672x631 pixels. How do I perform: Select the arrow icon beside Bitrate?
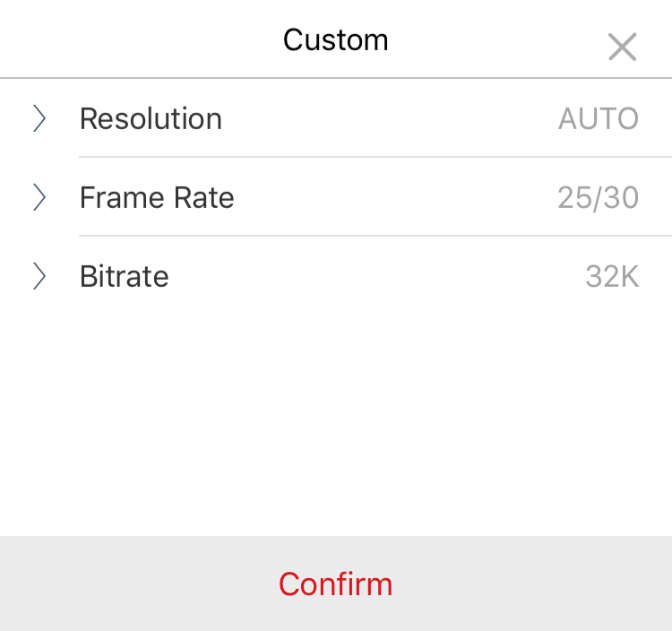pos(39,276)
